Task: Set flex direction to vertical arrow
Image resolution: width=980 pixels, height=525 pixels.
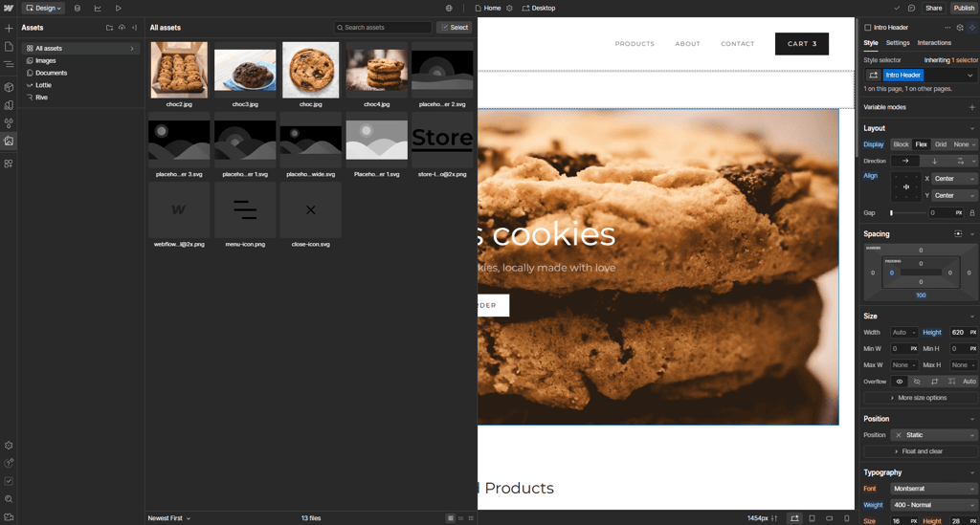Action: (934, 161)
